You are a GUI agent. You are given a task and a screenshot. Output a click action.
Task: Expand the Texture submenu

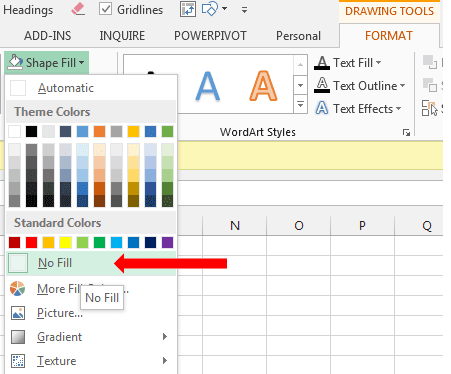[91, 361]
